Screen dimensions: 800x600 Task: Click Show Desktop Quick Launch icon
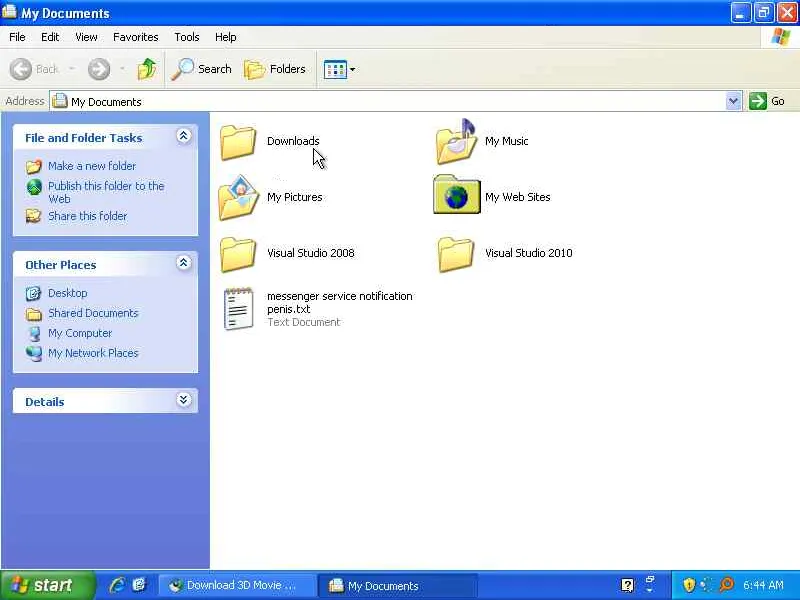click(x=139, y=585)
